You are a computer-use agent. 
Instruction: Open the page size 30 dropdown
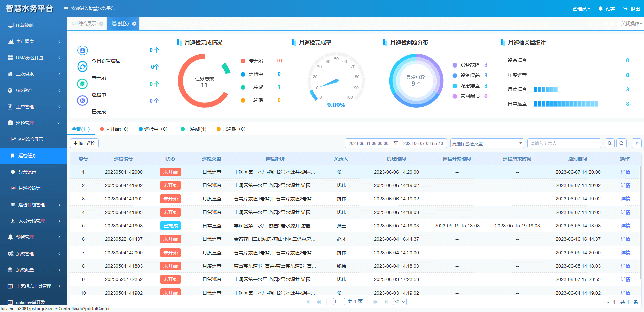[400, 302]
